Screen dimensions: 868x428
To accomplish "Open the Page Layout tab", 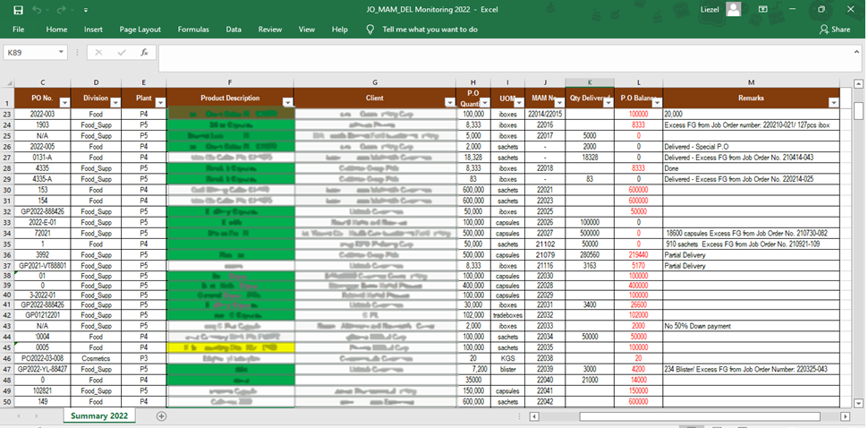I will [x=140, y=30].
